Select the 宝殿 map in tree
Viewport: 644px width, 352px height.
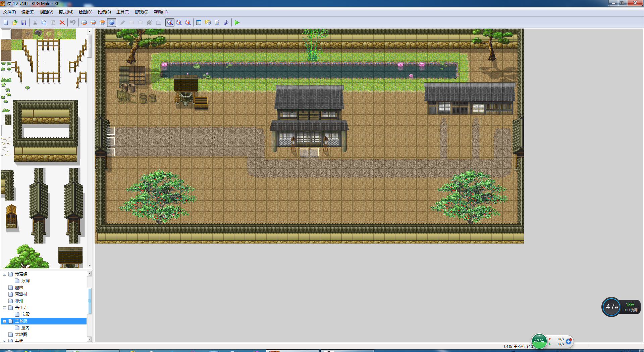point(25,314)
